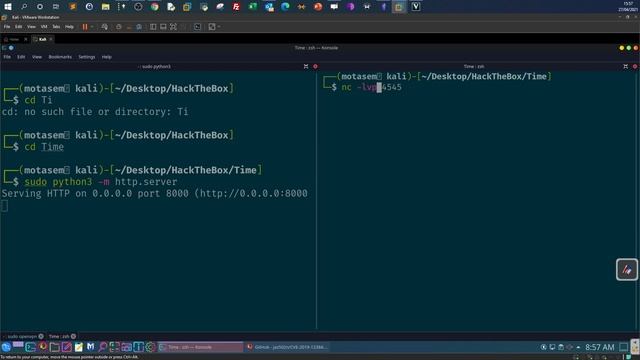The height and width of the screenshot is (360, 640).
Task: Close the sudo python3 split pane
Action: (x=315, y=66)
